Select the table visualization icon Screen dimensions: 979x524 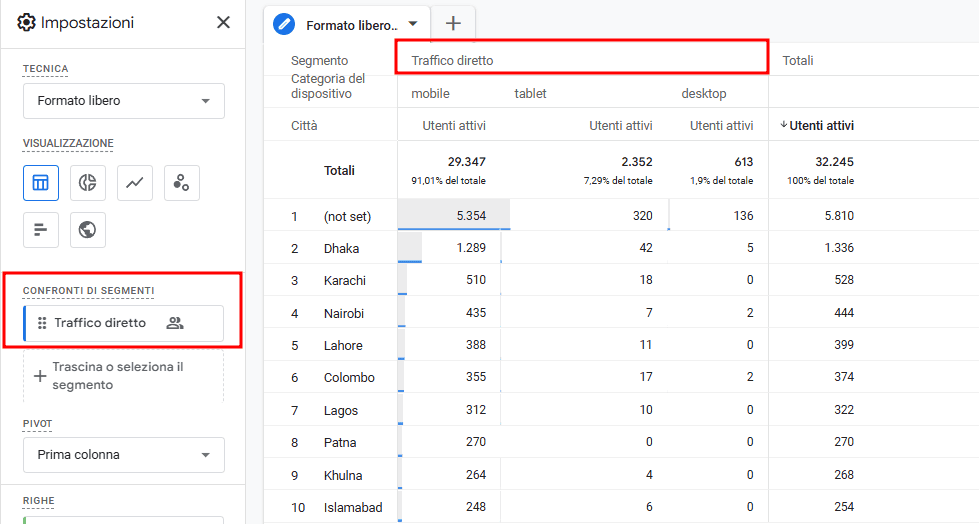point(41,183)
